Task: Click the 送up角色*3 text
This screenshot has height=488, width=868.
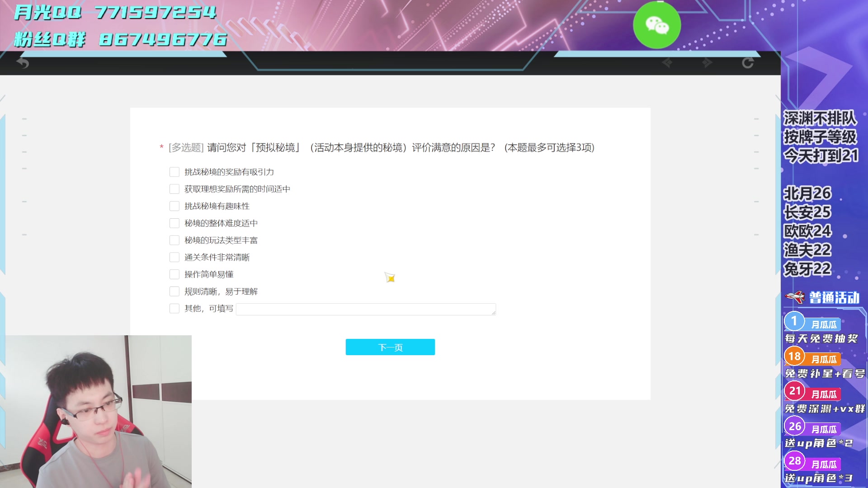Action: (819, 478)
